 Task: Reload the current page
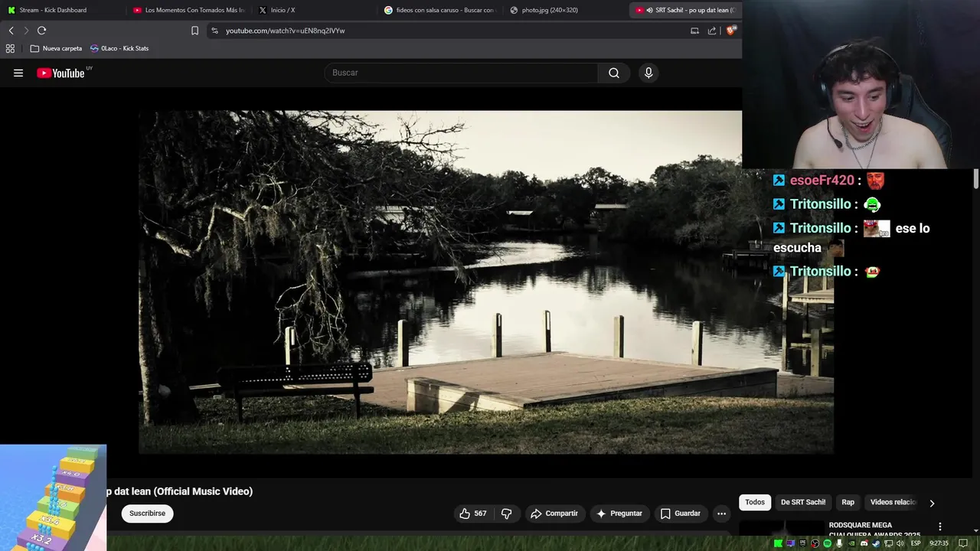point(42,31)
